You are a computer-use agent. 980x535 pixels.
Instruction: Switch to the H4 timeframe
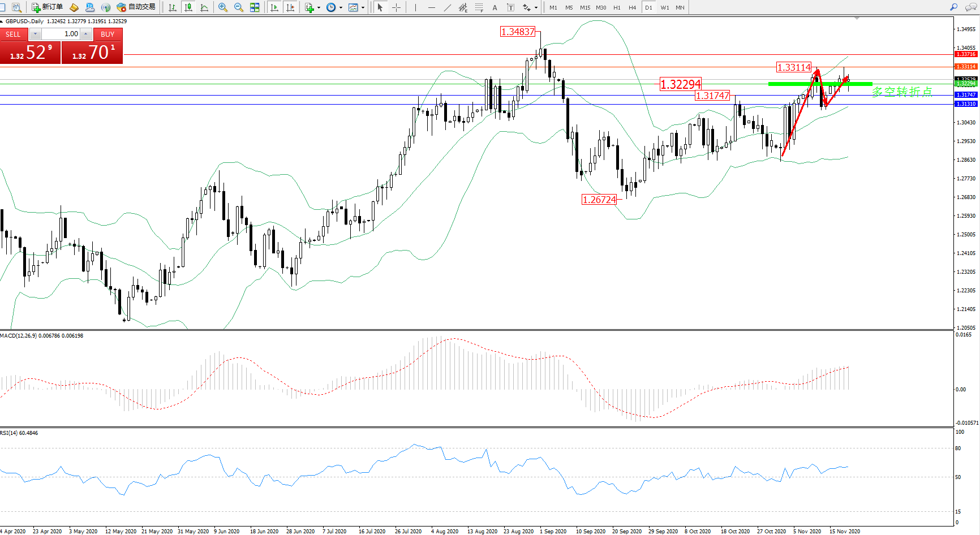633,7
